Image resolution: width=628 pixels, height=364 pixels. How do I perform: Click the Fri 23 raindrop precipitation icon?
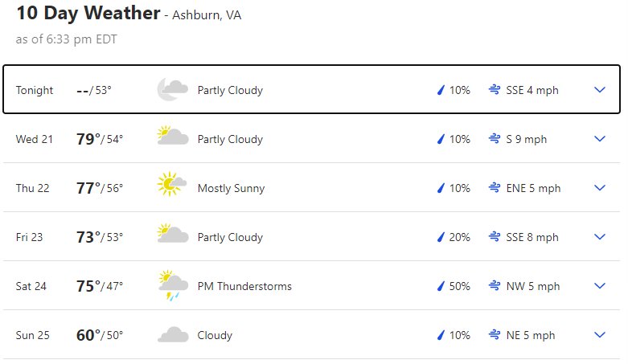441,237
